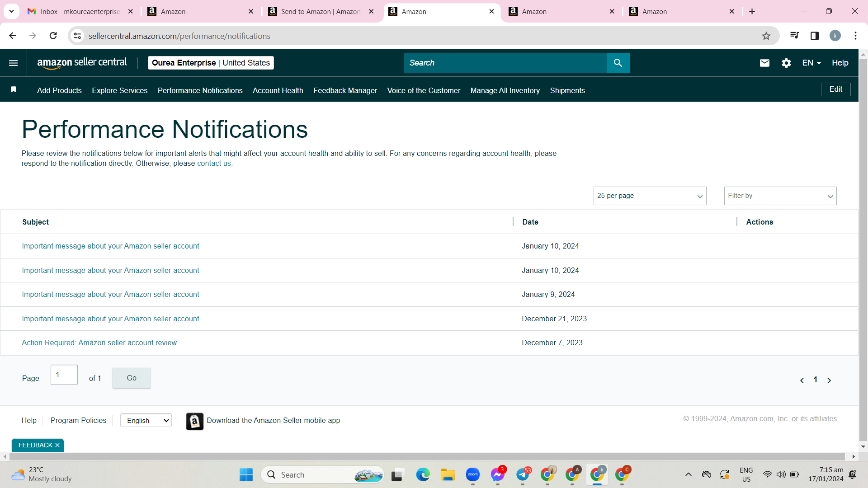The height and width of the screenshot is (488, 868).
Task: Click the Help link in the header
Action: coord(840,63)
